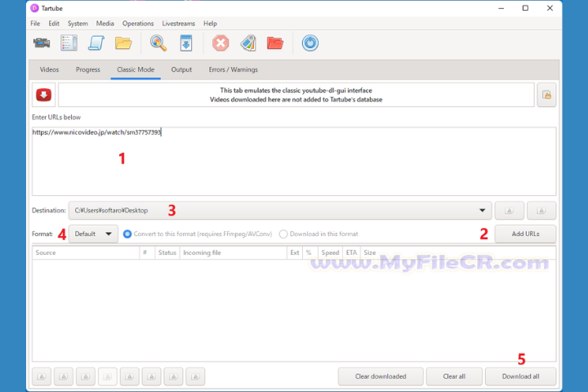
Task: Open the Help menu
Action: (x=210, y=23)
